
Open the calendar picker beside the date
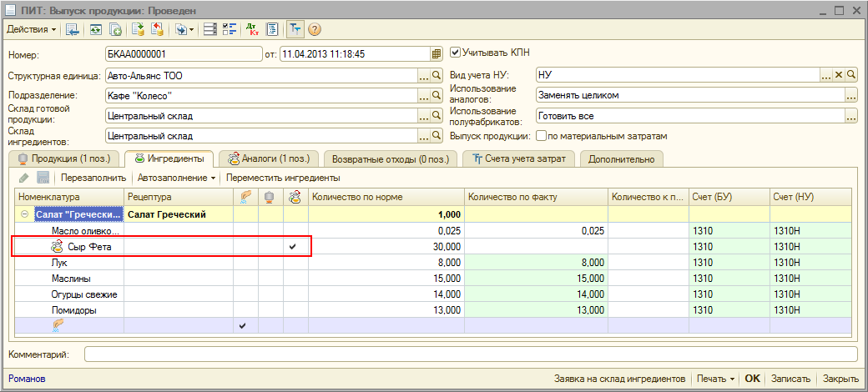[x=436, y=53]
